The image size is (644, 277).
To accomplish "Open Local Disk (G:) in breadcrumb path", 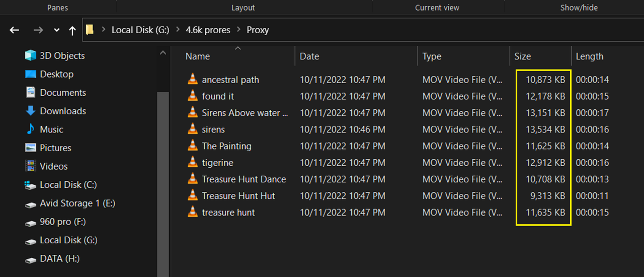I will 140,30.
